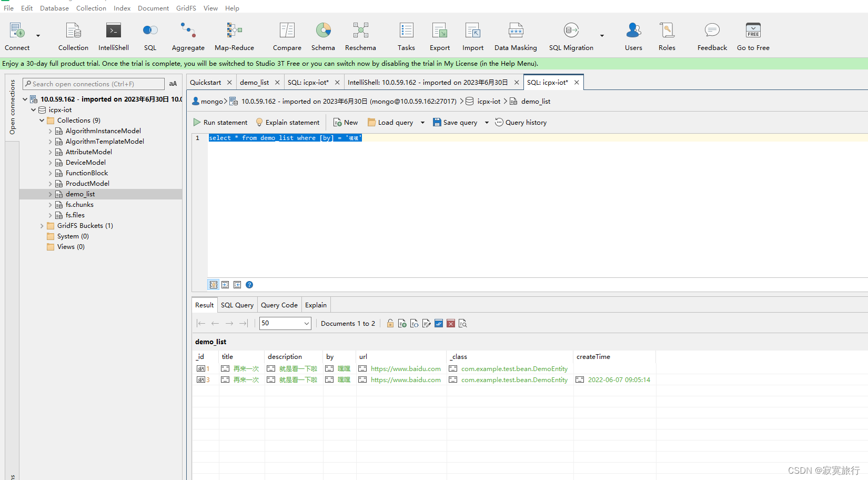Open the Aggregate editor

coord(188,36)
